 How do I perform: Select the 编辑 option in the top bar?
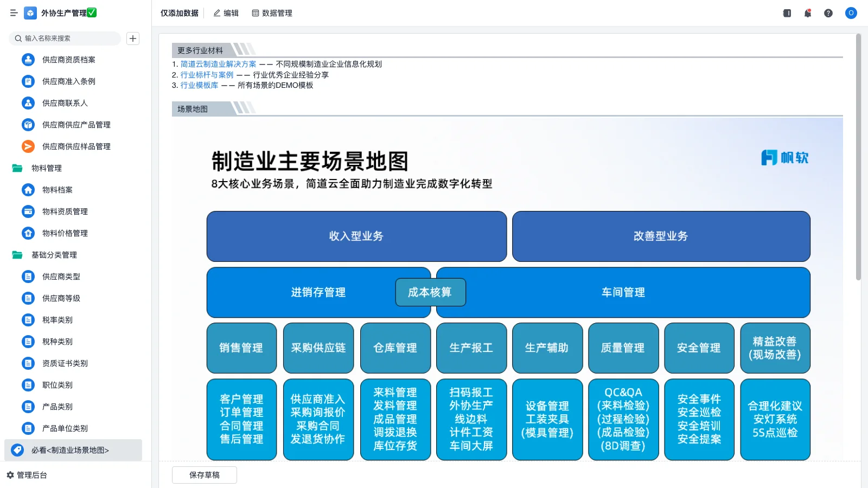(226, 13)
